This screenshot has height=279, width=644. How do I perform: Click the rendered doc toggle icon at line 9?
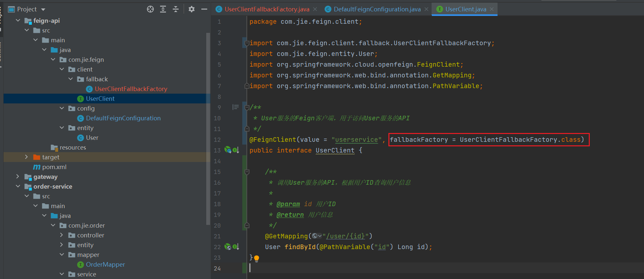click(235, 107)
